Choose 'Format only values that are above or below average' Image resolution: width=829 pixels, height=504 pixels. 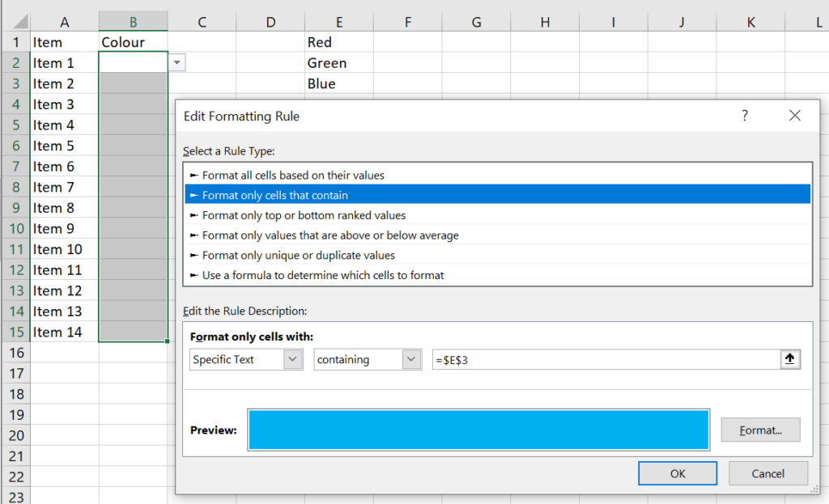[330, 235]
